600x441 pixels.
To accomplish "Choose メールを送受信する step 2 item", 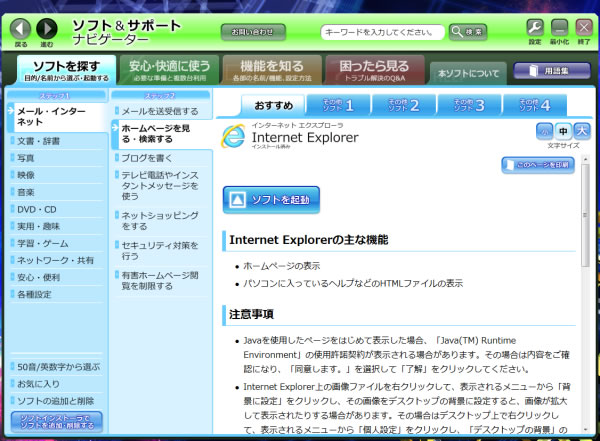I will click(161, 111).
